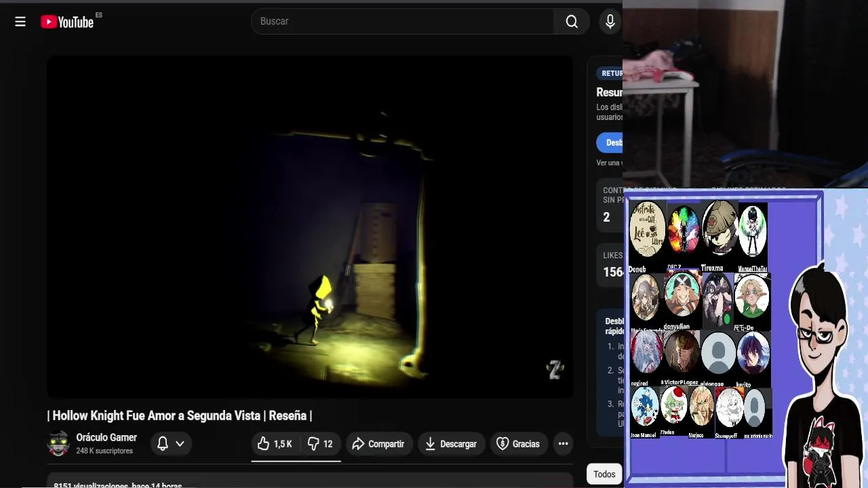Click the 77edan avatar with Santa hat

[674, 405]
